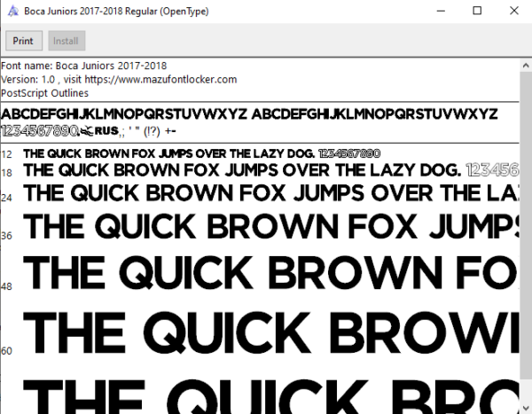
Task: Click the version line with mazufontlocker.com URL
Action: (119, 80)
